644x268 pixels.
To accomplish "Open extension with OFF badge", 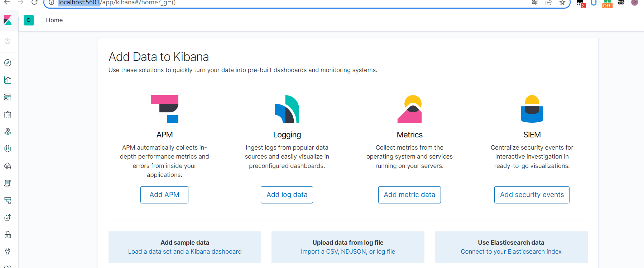I will pyautogui.click(x=607, y=4).
